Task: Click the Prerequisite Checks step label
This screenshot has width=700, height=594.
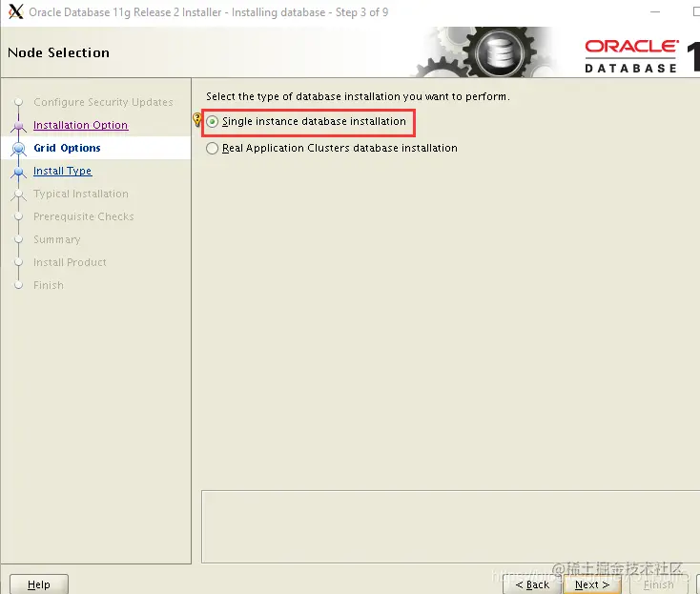Action: (84, 216)
